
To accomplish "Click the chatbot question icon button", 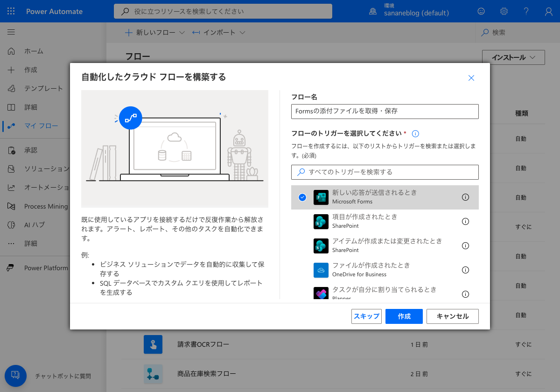I will (15, 375).
